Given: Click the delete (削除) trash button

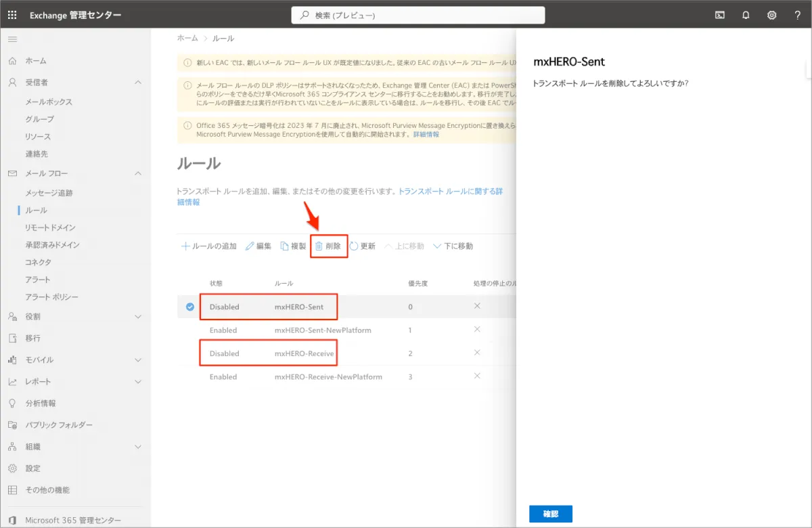Looking at the screenshot, I should [x=328, y=246].
